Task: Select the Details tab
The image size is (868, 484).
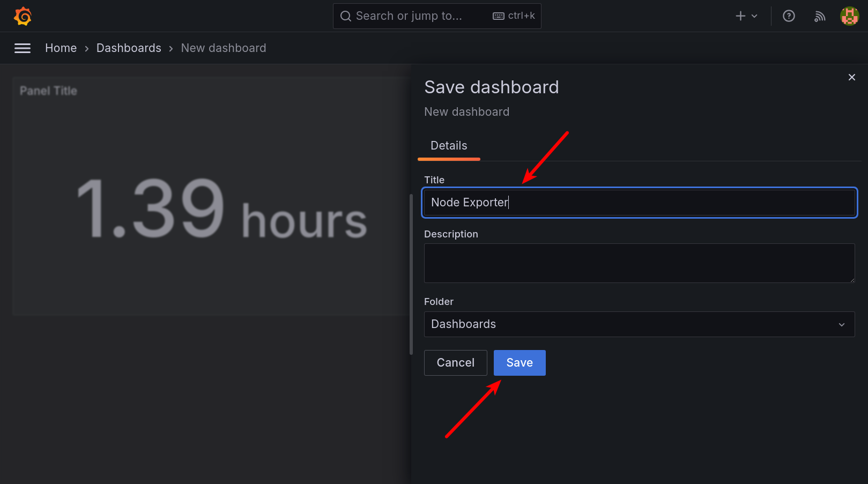Action: click(x=449, y=146)
